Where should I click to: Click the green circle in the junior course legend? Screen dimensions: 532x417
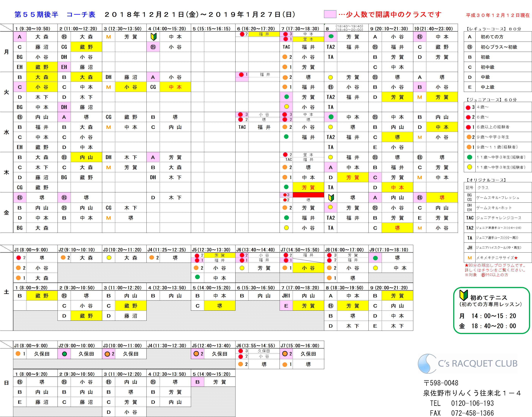(469, 157)
